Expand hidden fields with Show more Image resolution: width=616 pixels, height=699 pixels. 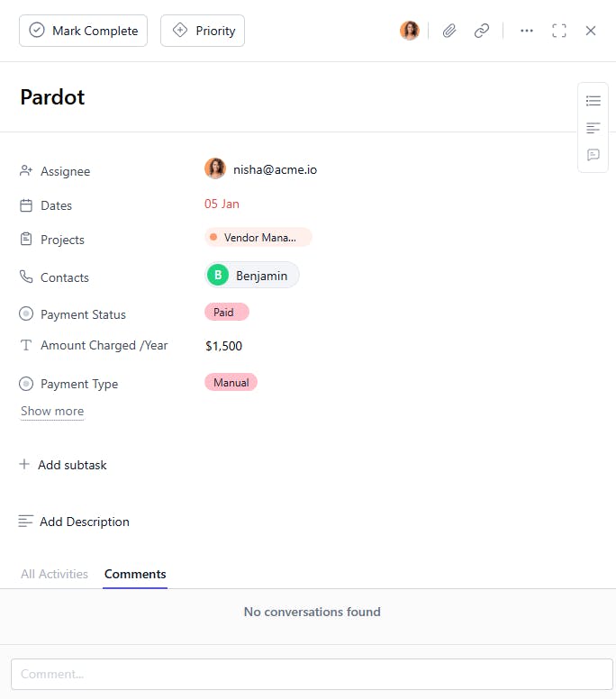52,411
